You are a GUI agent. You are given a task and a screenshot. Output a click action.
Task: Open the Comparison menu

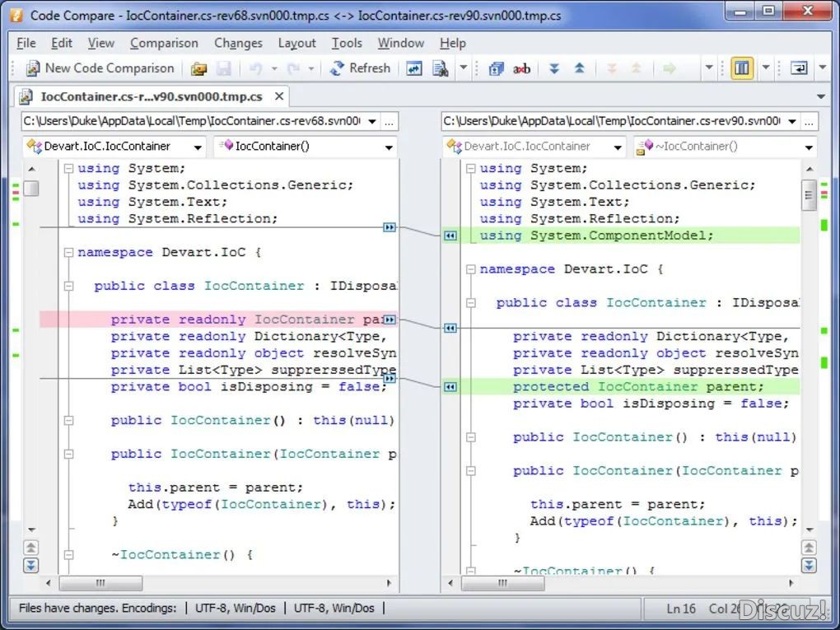164,43
